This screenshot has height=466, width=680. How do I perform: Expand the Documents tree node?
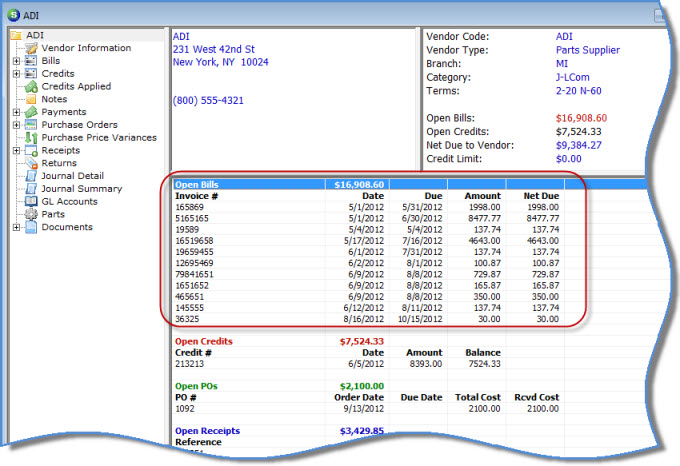[x=16, y=227]
